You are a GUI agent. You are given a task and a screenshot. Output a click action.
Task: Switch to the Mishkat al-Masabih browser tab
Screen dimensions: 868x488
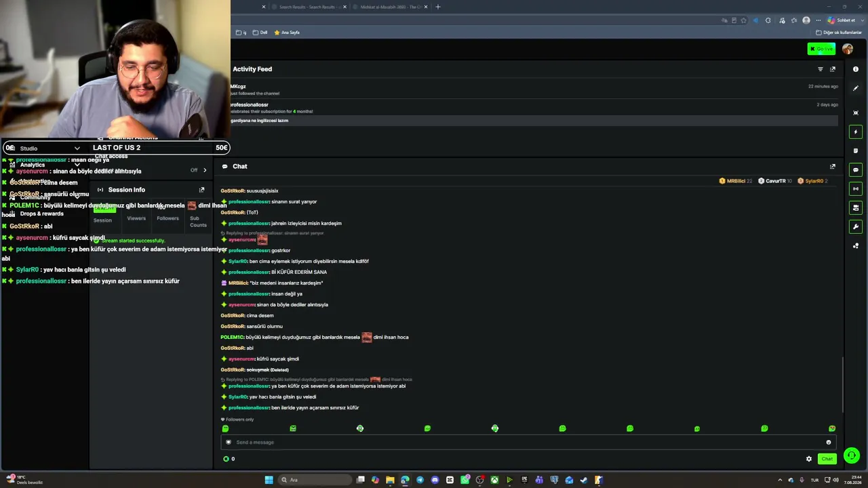click(391, 7)
